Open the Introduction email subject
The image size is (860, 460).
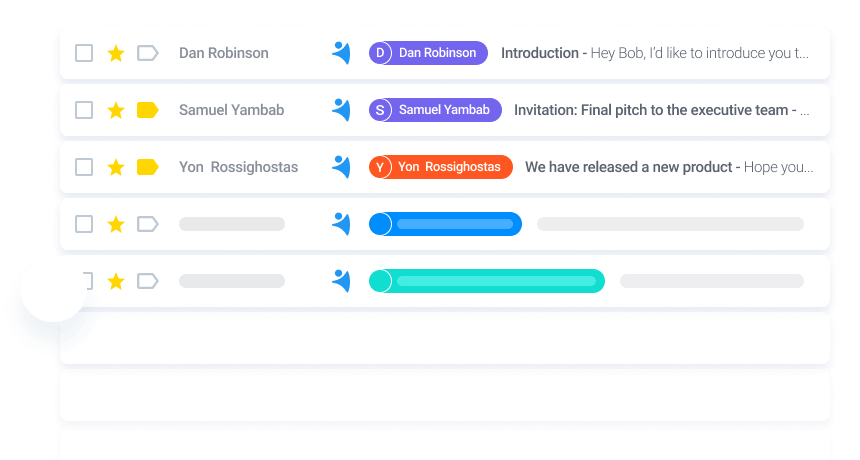(x=540, y=53)
